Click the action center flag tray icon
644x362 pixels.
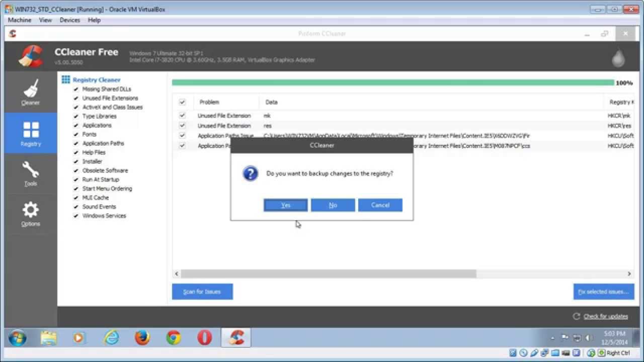pyautogui.click(x=565, y=338)
